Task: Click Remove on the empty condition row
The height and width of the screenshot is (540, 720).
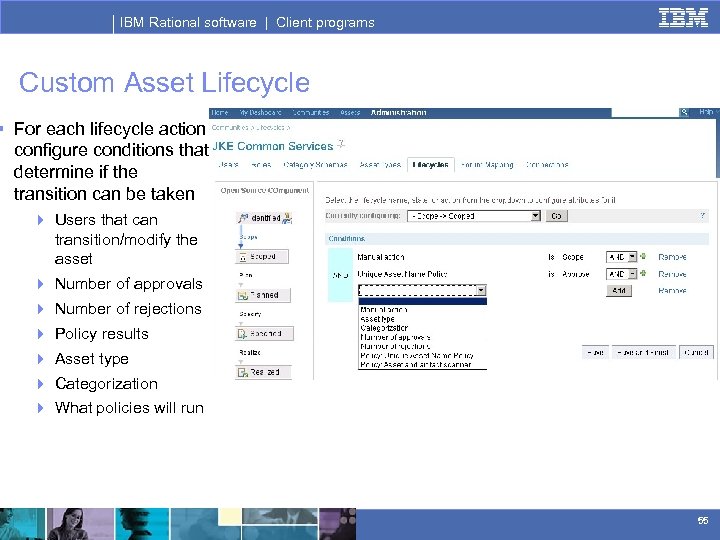Action: pos(672,291)
